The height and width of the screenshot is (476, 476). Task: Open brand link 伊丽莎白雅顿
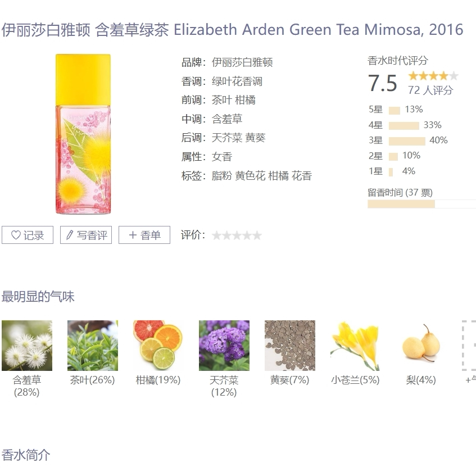pos(242,62)
